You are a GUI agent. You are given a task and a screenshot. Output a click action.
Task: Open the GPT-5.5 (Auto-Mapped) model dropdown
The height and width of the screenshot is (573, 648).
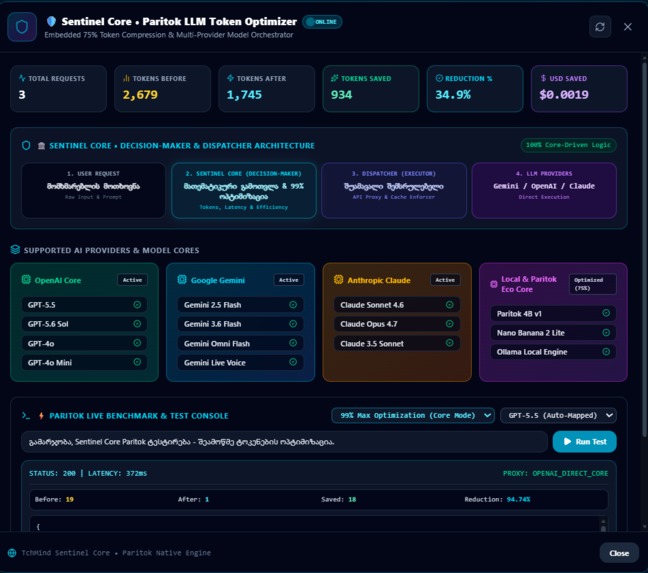[x=558, y=415]
